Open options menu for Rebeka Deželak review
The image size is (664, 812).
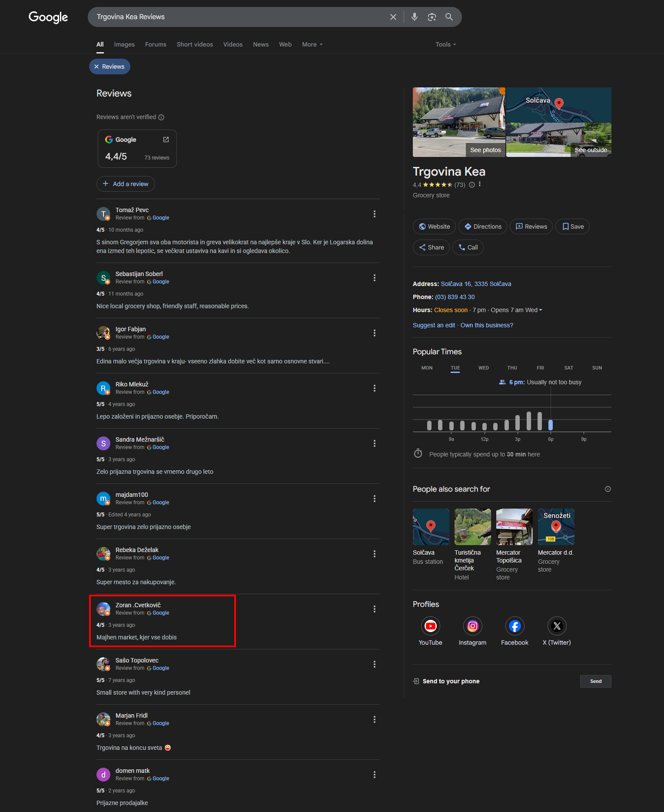coord(375,554)
